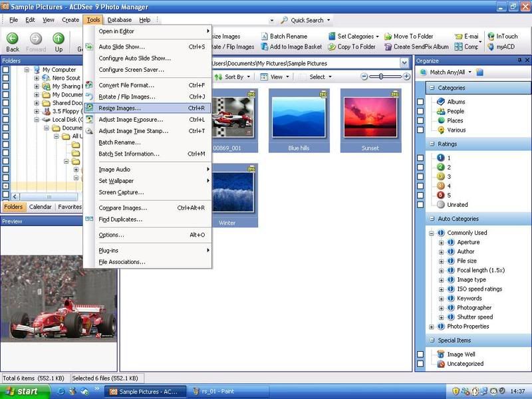
Task: Click the myACD toolbar icon
Action: [x=491, y=47]
